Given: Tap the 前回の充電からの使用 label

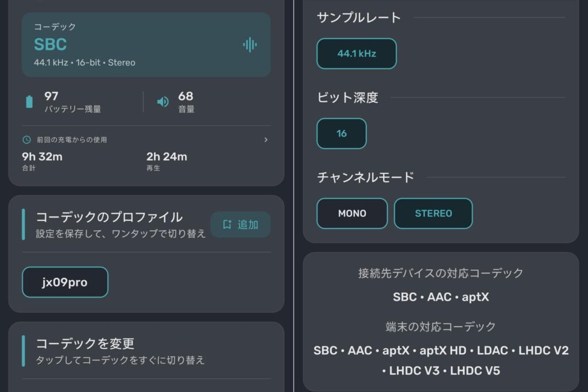Looking at the screenshot, I should pos(72,140).
